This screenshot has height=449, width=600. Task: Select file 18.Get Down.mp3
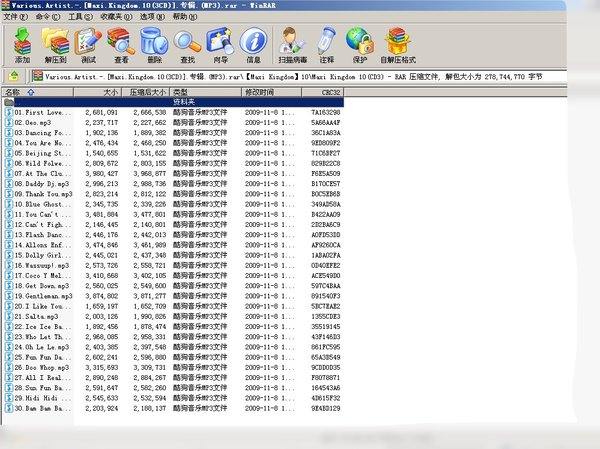click(173, 286)
